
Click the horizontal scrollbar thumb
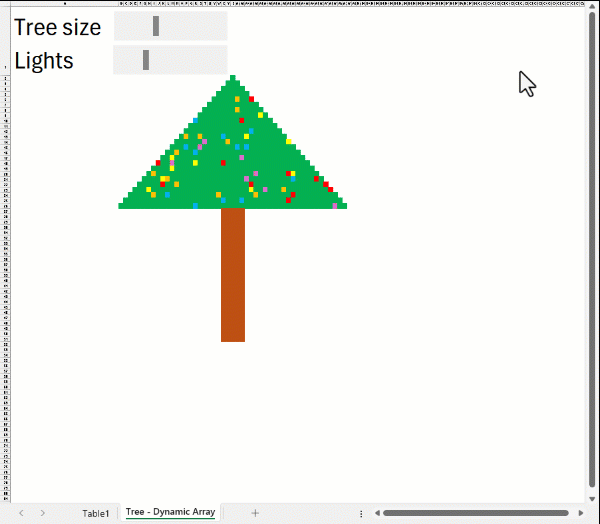[470, 513]
